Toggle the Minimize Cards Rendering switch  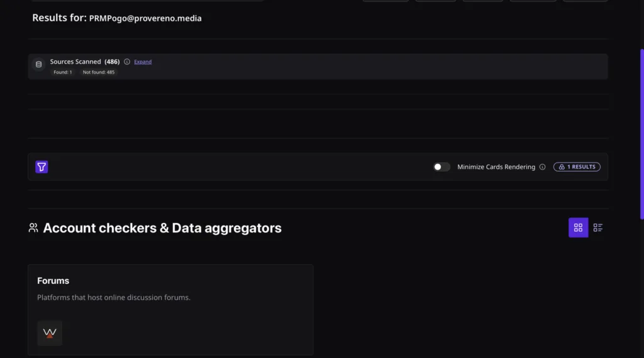point(441,167)
